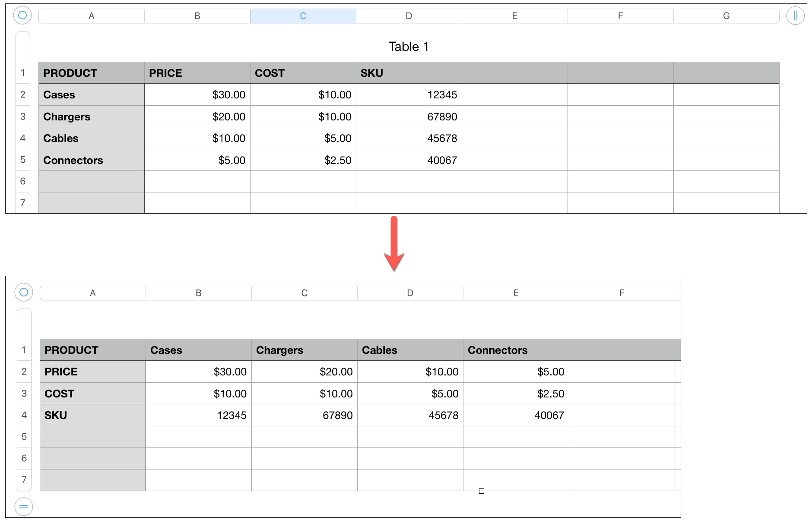Select row 5 header in the top table
The height and width of the screenshot is (523, 812).
coord(23,160)
